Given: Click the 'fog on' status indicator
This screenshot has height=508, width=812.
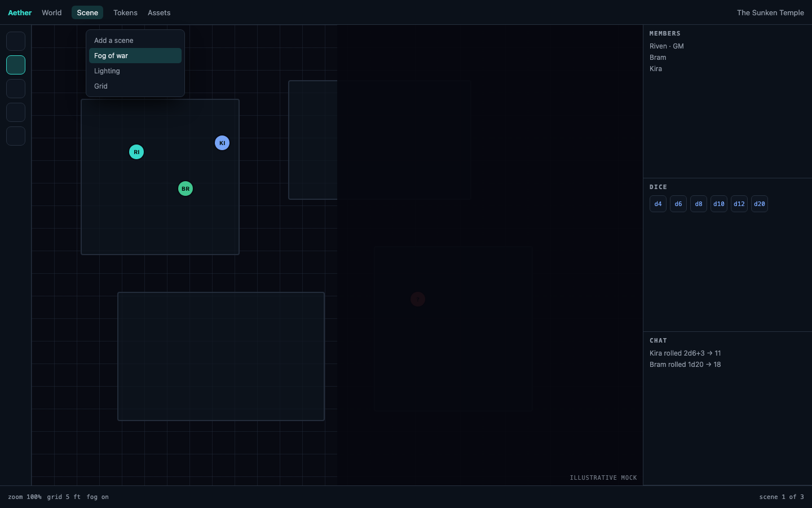Looking at the screenshot, I should point(98,497).
